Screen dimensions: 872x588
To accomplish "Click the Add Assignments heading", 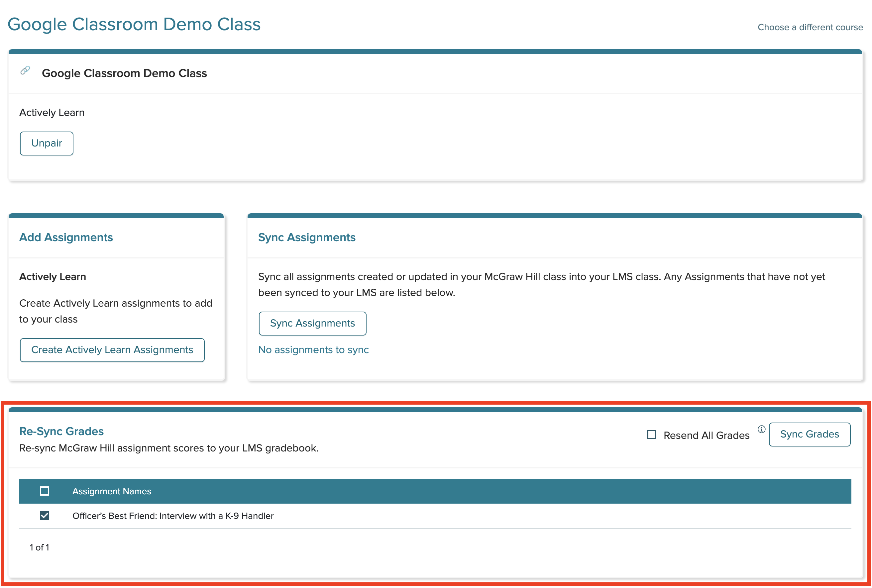I will pyautogui.click(x=66, y=238).
